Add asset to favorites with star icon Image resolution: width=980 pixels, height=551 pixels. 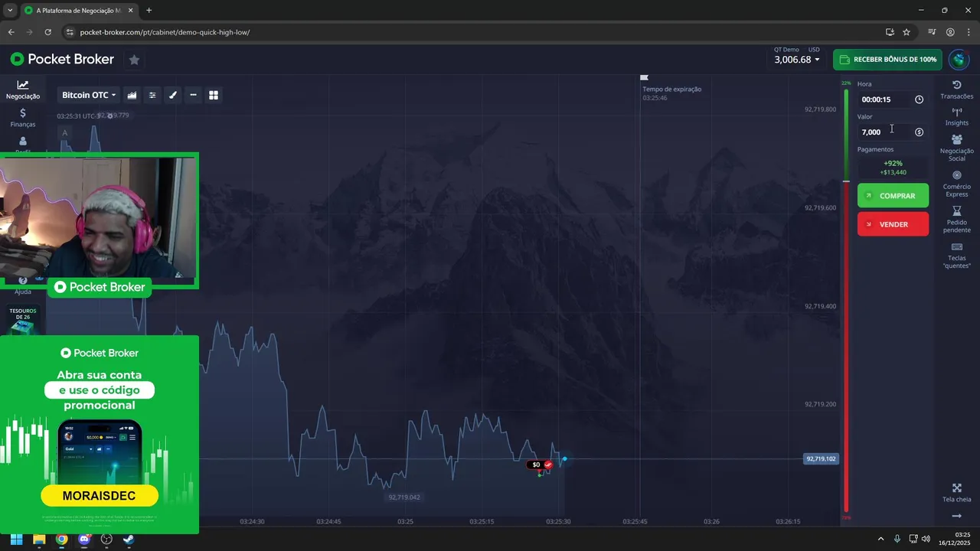click(134, 60)
